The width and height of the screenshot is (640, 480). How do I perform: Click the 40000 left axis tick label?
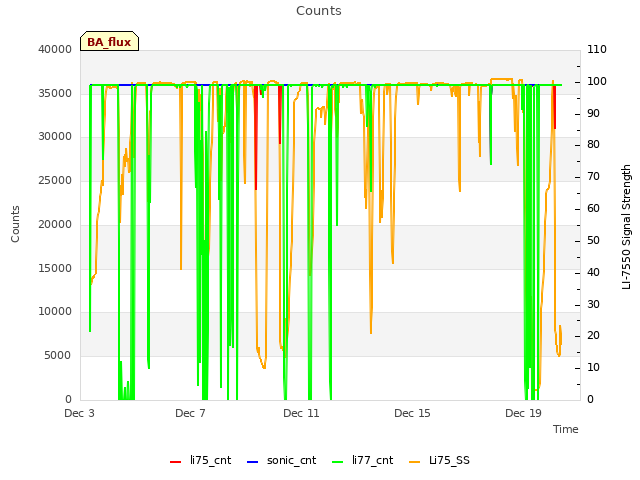pyautogui.click(x=55, y=49)
